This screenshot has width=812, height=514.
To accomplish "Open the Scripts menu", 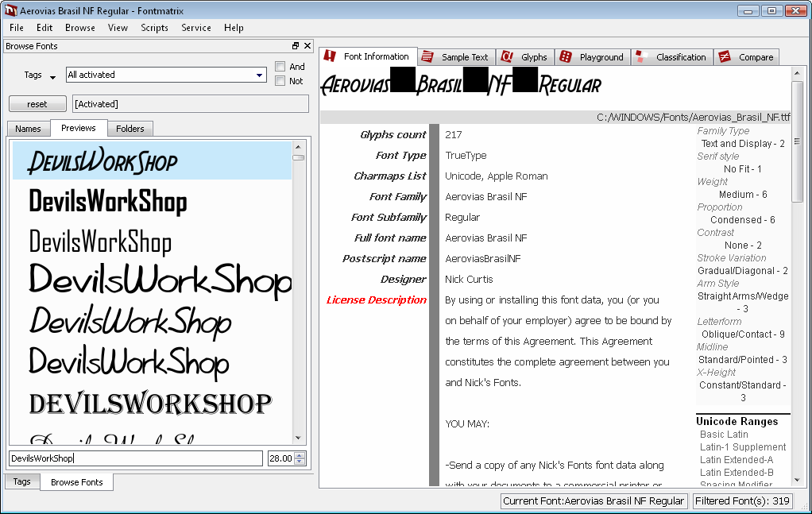I will [x=154, y=28].
